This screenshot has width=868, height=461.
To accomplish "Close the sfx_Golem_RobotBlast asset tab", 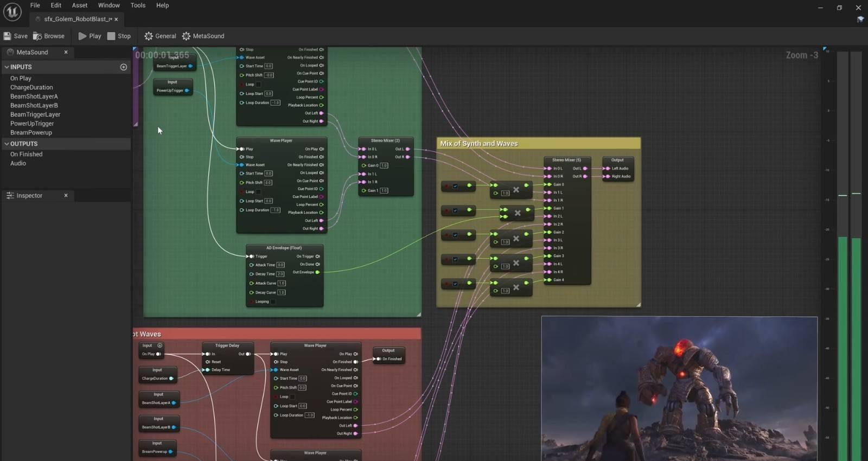I will 116,20.
